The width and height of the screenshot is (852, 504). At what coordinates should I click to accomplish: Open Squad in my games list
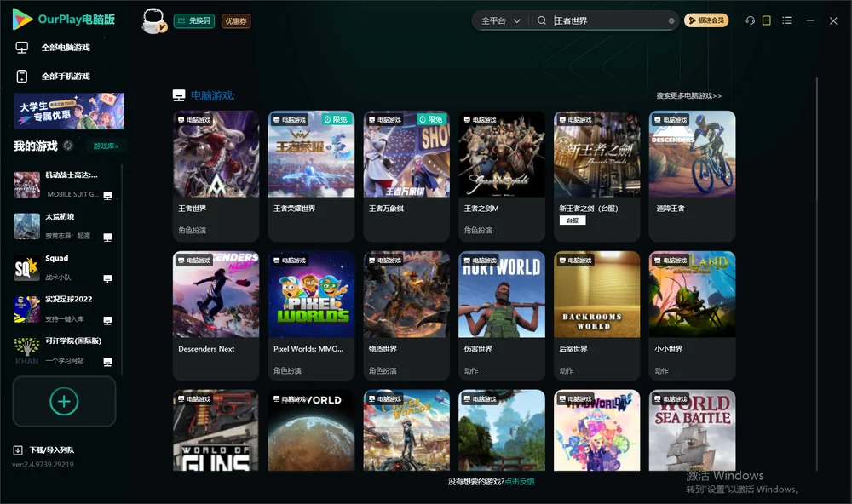64,267
